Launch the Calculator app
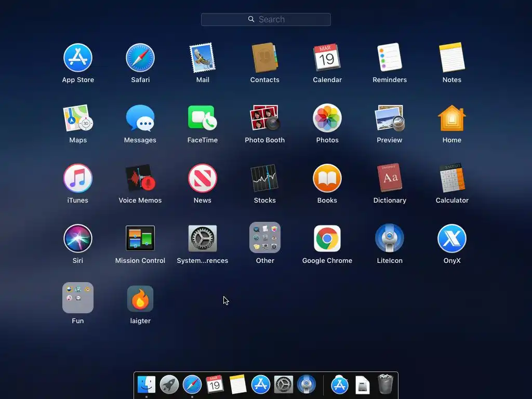532x399 pixels. pyautogui.click(x=452, y=178)
